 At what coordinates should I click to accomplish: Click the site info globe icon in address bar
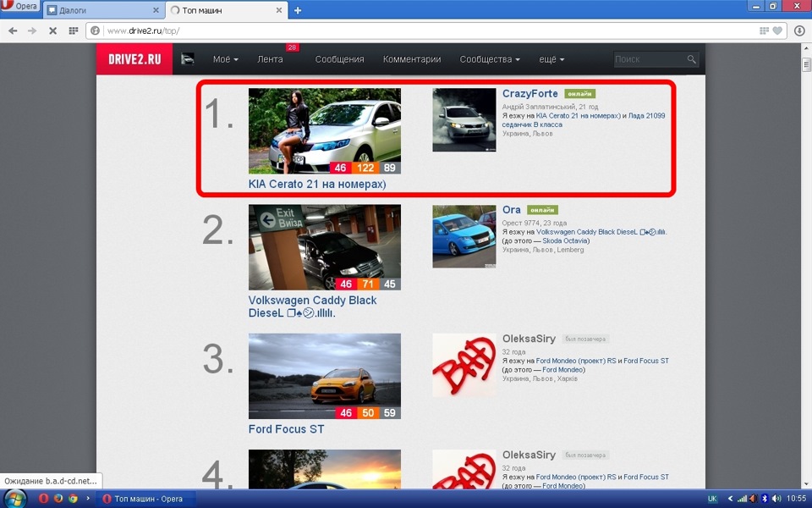click(x=96, y=31)
